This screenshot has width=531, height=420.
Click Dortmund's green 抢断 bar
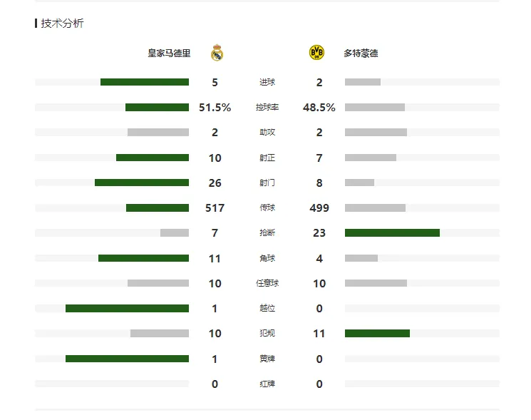[x=392, y=232]
